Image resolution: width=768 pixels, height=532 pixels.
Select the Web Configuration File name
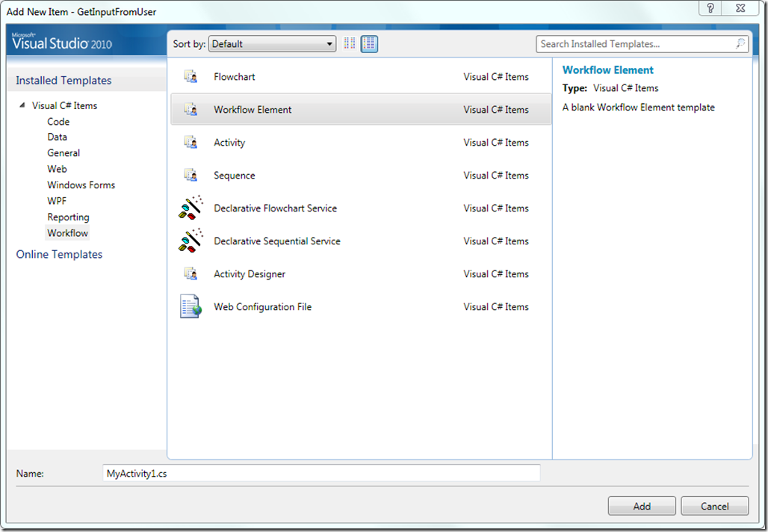262,306
